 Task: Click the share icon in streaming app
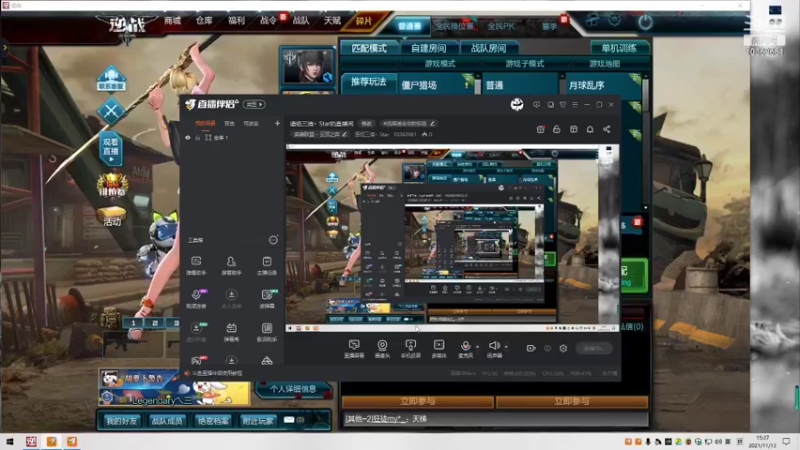click(607, 129)
